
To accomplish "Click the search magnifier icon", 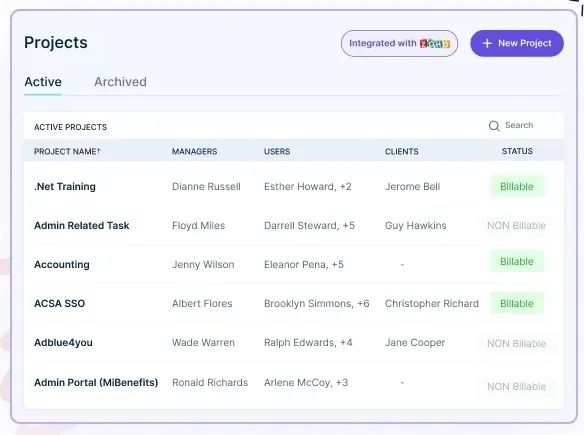I will click(x=494, y=126).
